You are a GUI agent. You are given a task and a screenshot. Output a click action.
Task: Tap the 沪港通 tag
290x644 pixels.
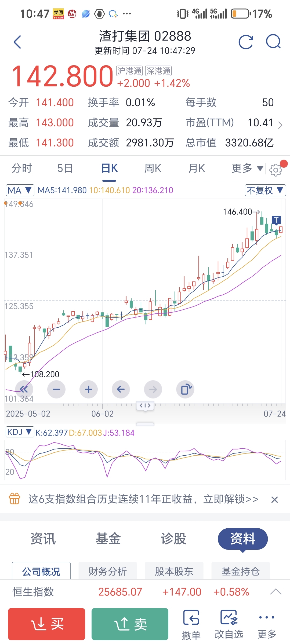pos(129,71)
